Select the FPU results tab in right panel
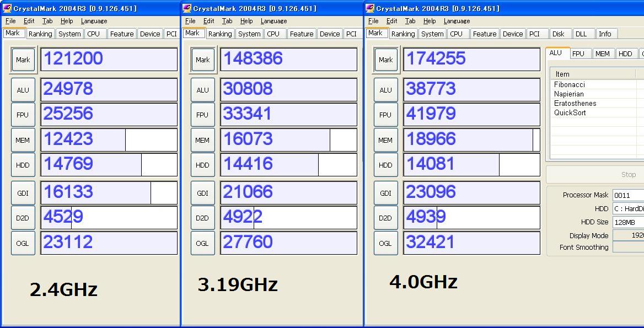This screenshot has height=328, width=644. pyautogui.click(x=580, y=54)
